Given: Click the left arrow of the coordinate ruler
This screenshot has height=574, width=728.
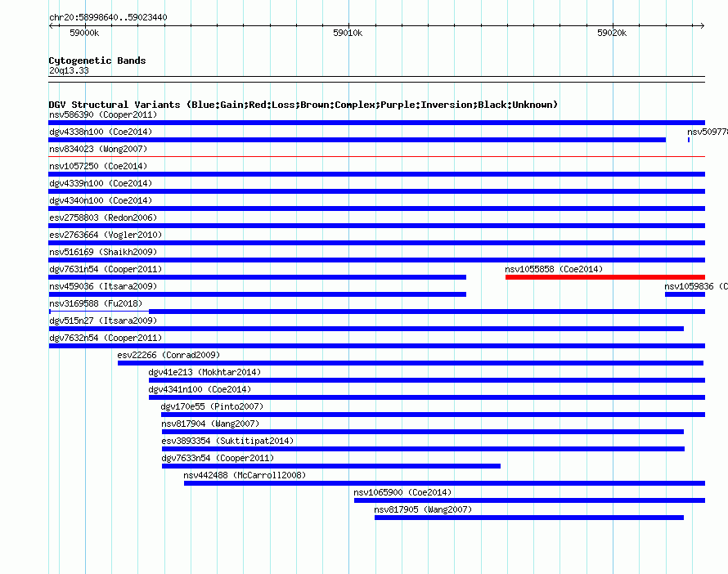Looking at the screenshot, I should point(51,25).
